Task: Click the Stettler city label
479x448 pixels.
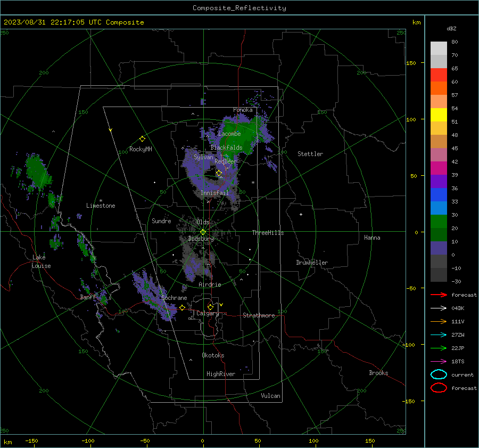Action: point(310,154)
